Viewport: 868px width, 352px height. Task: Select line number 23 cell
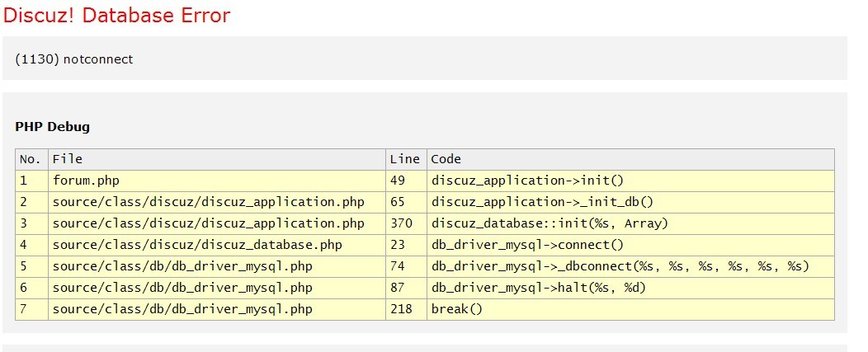tap(406, 245)
